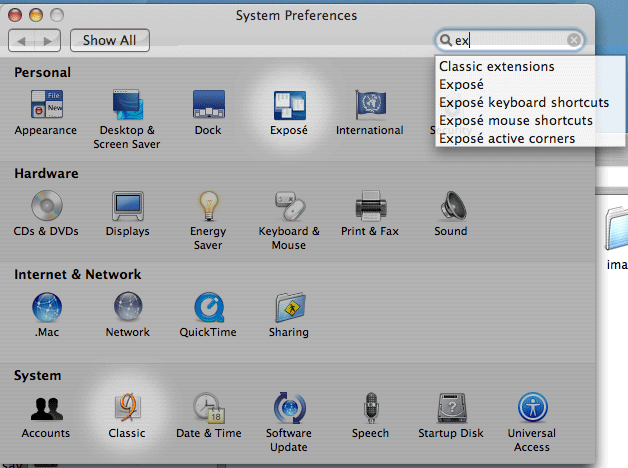The width and height of the screenshot is (628, 468).
Task: Open the Speech microphone icon
Action: (x=371, y=408)
